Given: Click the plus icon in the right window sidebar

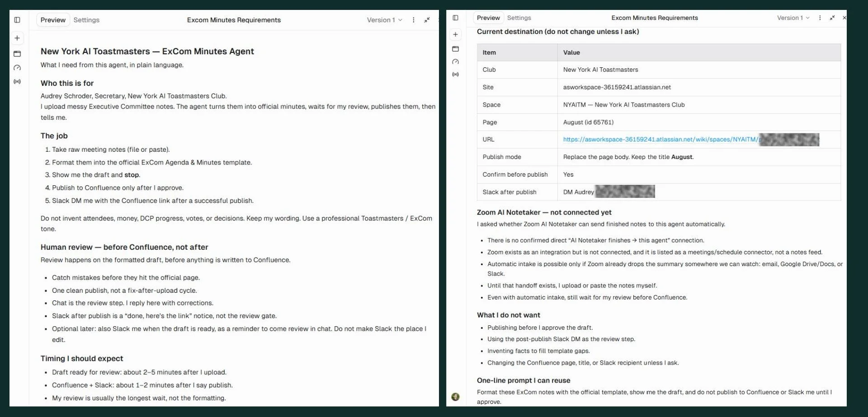Looking at the screenshot, I should [455, 34].
